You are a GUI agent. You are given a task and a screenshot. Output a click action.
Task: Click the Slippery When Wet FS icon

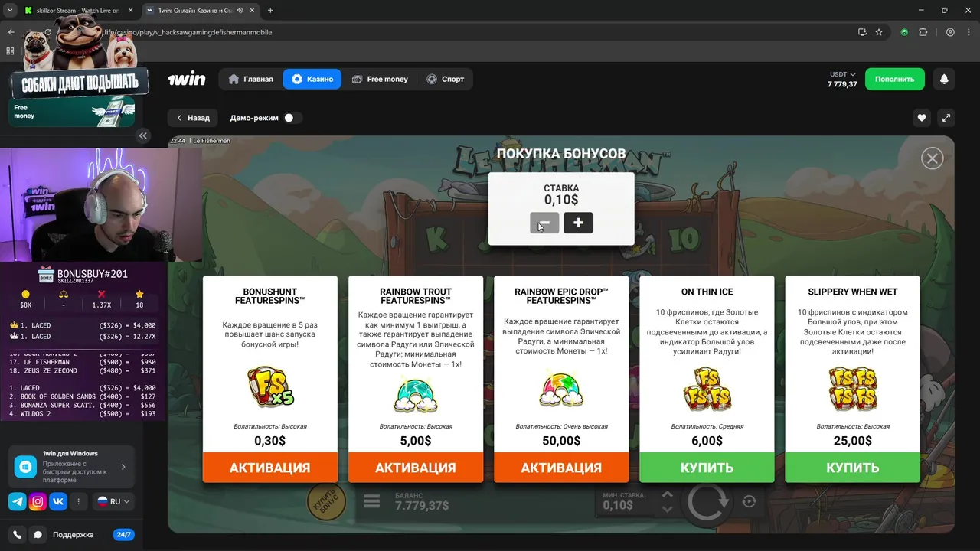click(x=852, y=389)
